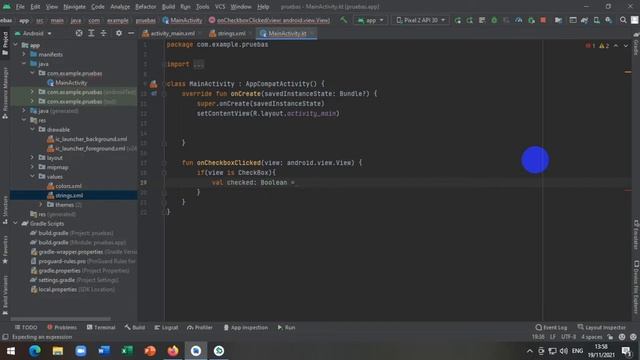Click the green Debug bug icon

494,20
